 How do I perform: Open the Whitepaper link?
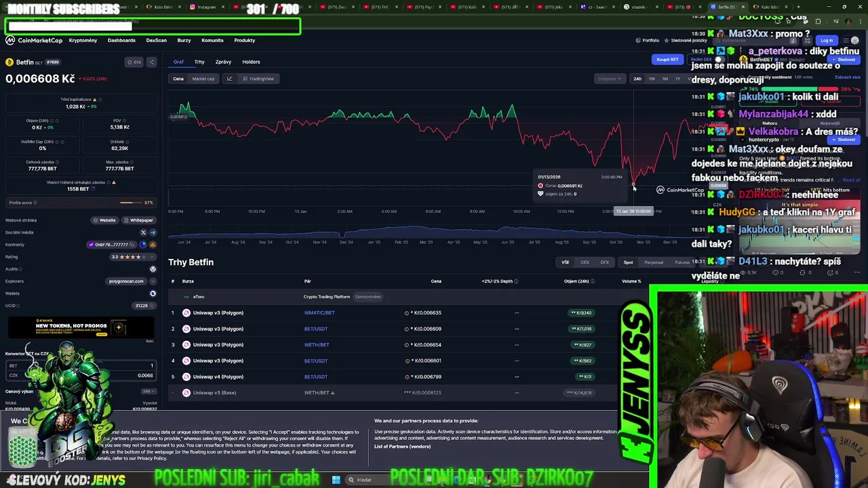[x=138, y=220]
